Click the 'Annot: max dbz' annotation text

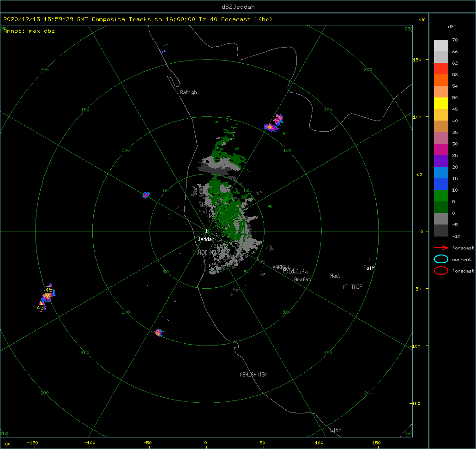point(29,31)
